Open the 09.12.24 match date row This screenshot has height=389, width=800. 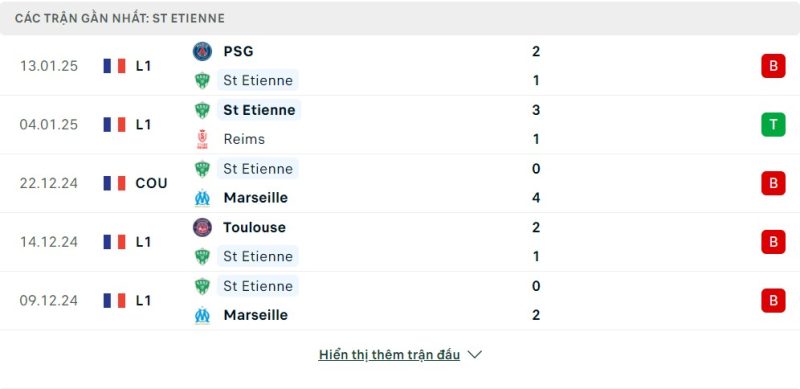tap(400, 301)
